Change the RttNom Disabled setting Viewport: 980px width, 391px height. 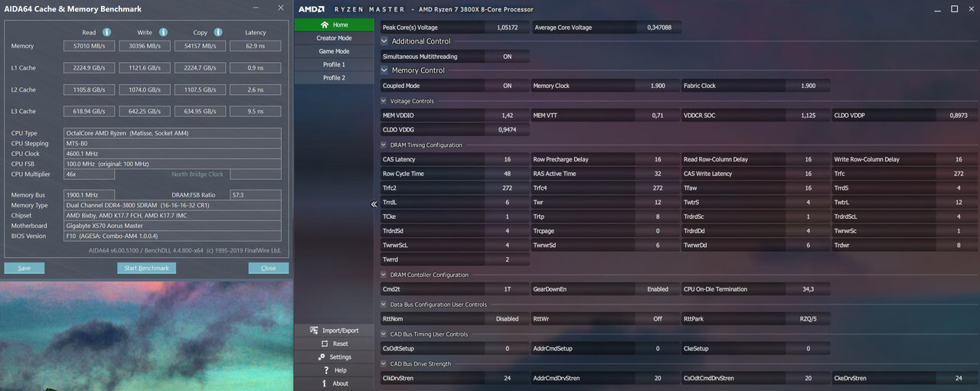click(x=507, y=319)
